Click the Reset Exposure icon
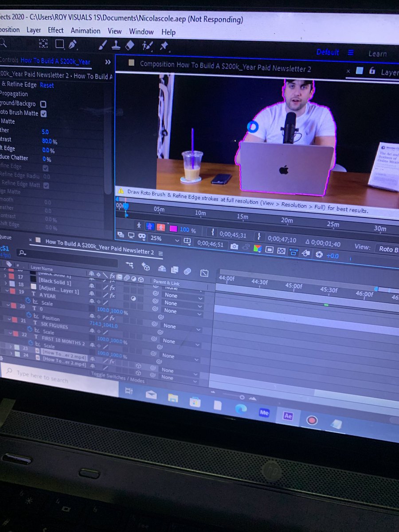This screenshot has width=399, height=532. pos(319,254)
